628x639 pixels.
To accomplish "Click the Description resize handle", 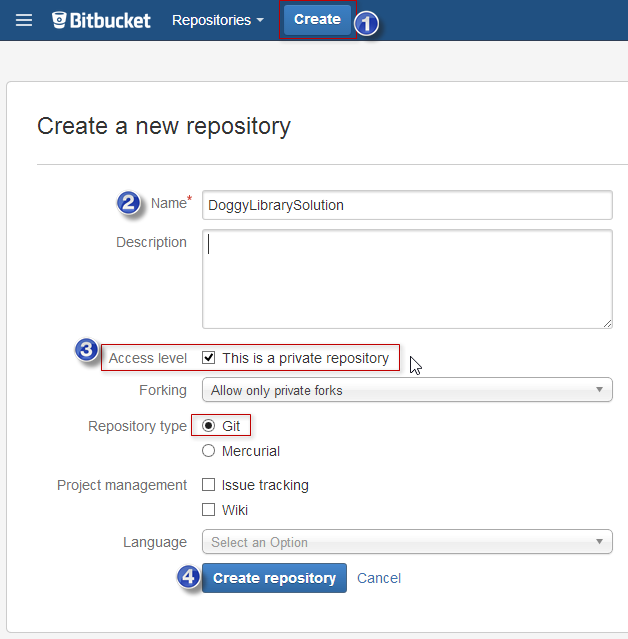I will coord(606,322).
